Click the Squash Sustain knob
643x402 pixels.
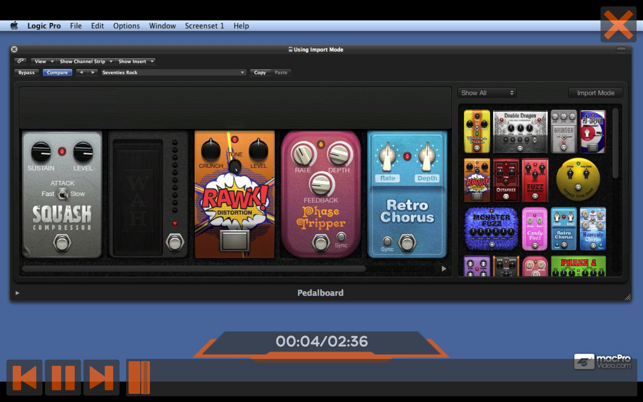41,151
